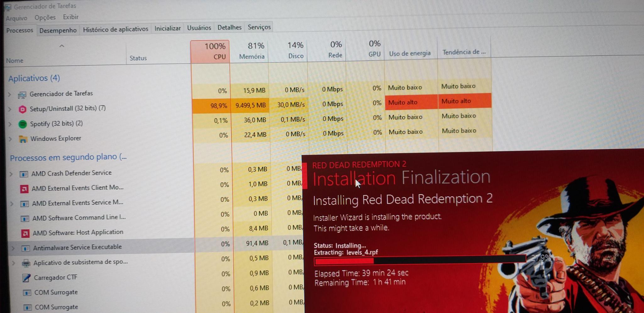Click the AMD External Events Service icon

click(25, 204)
